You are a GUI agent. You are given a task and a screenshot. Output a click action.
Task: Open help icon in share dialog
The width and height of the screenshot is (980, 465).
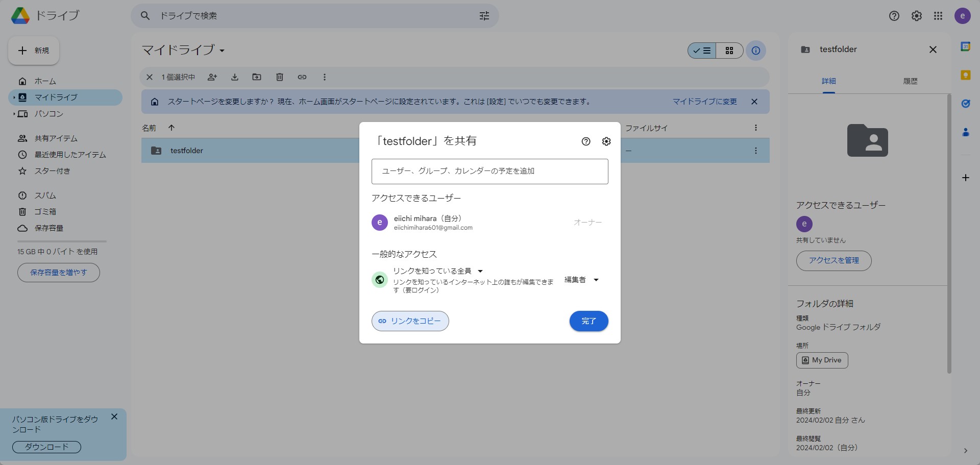coord(586,141)
